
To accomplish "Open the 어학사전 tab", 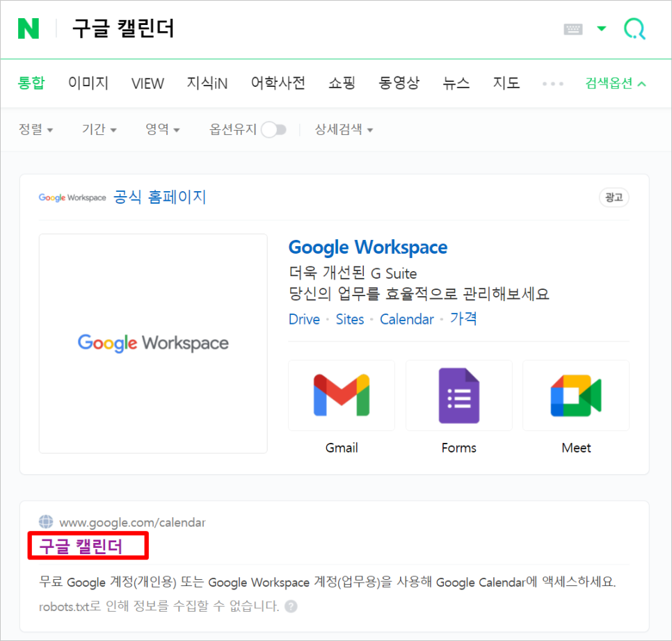I will pos(278,83).
